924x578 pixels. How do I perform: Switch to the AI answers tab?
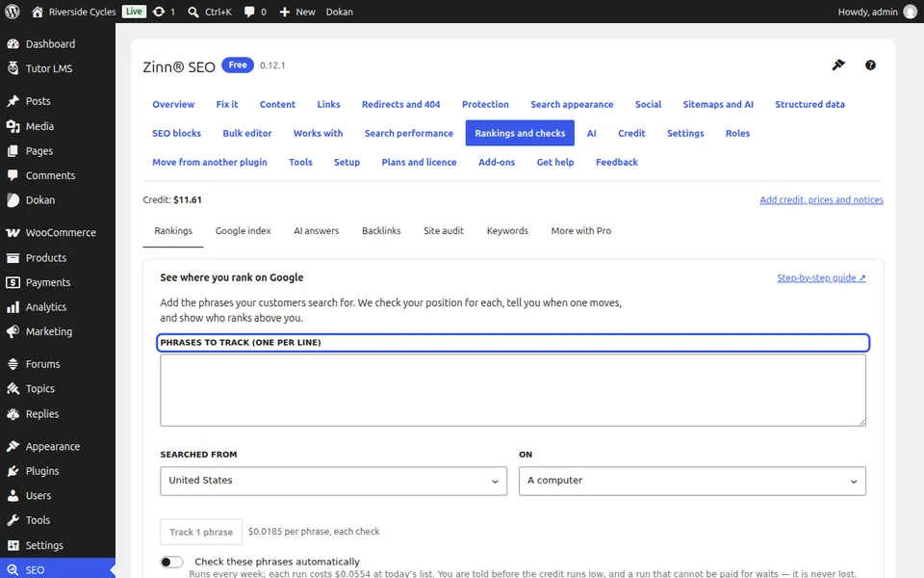pos(317,230)
